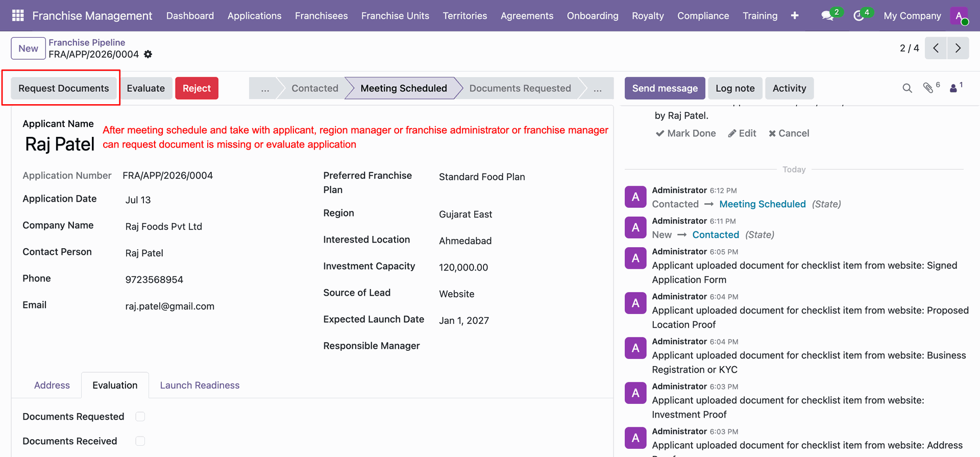Edit the scheduled activity

(742, 133)
